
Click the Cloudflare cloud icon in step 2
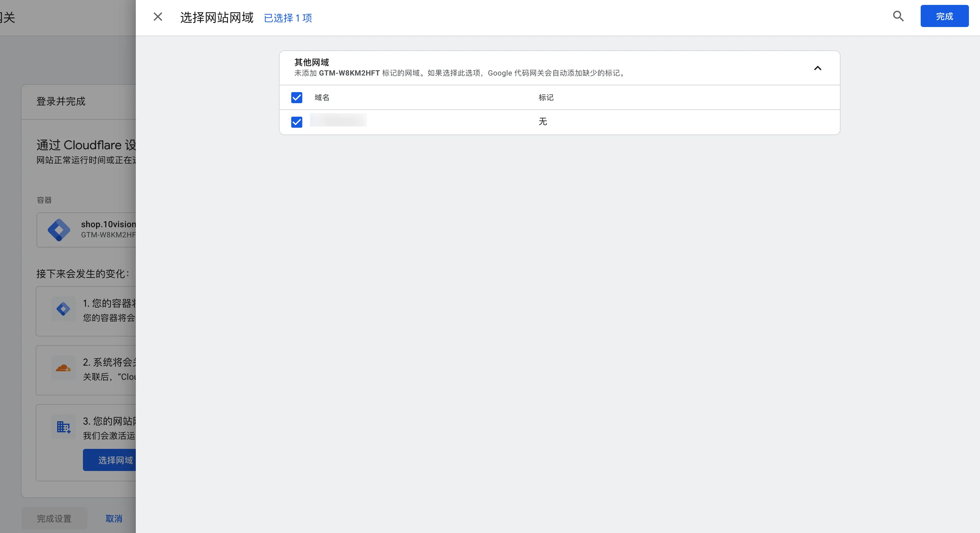pos(63,368)
